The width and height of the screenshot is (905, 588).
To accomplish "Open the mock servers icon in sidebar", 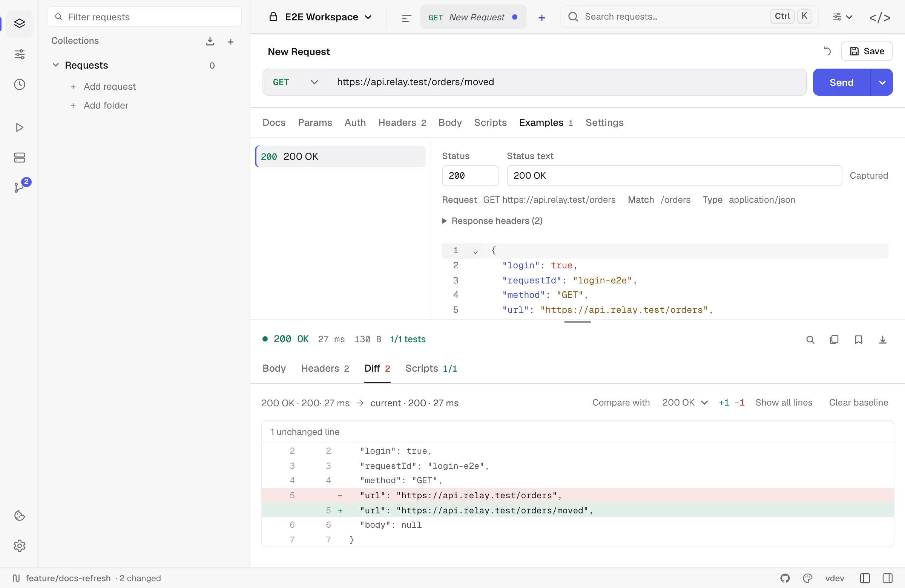I will click(19, 157).
